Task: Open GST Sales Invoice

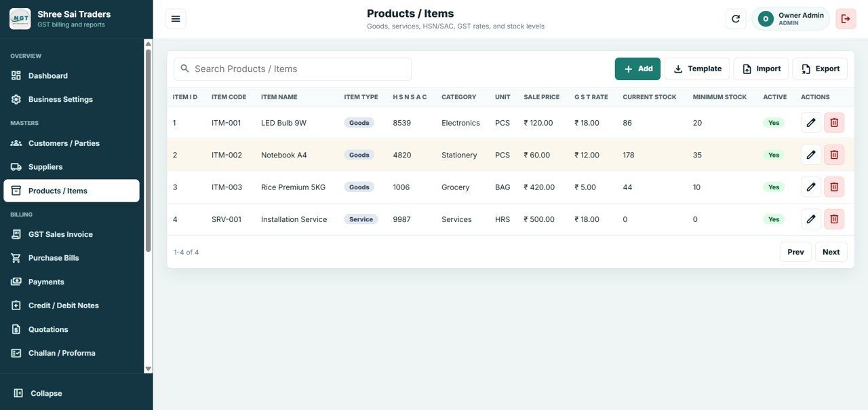Action: (71, 234)
